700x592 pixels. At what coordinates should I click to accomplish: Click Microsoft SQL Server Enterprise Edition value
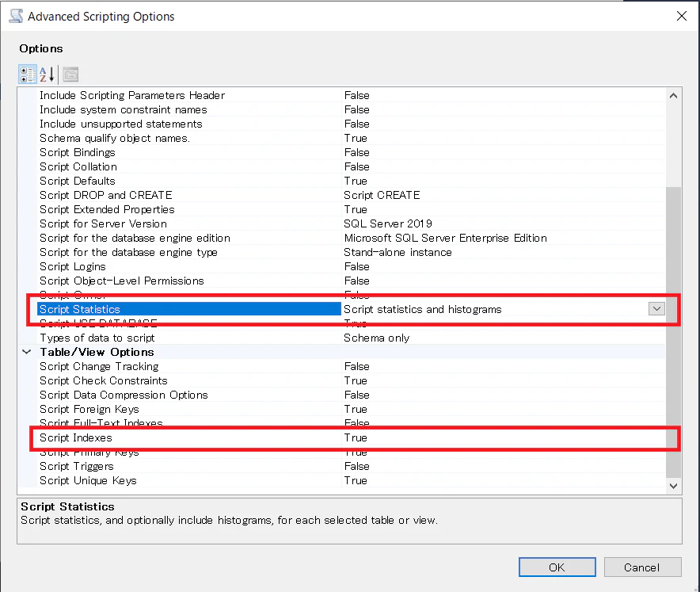[445, 238]
